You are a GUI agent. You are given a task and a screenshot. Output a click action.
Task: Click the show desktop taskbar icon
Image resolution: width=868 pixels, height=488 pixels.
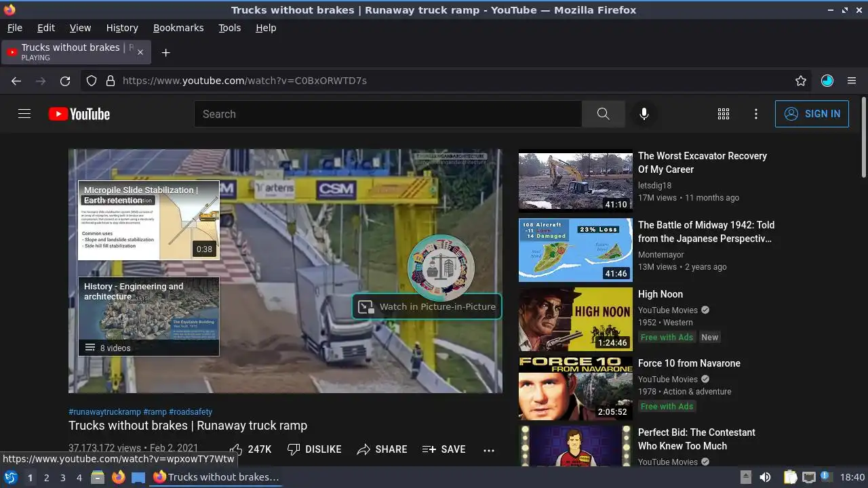[x=138, y=477]
